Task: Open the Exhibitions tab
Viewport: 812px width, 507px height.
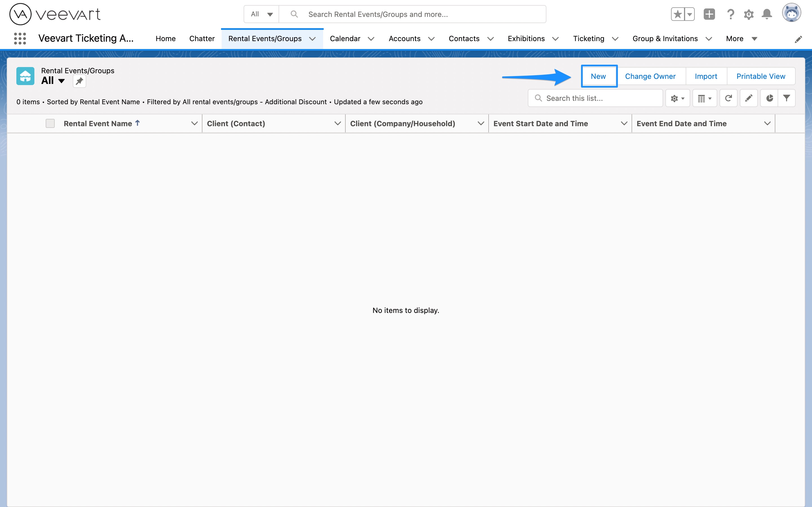Action: 526,39
